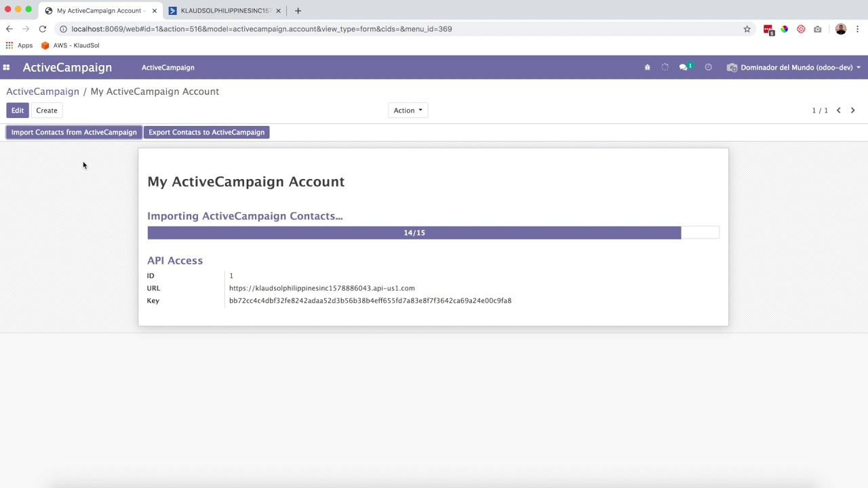868x488 pixels.
Task: View site information icon in address bar
Action: [63, 29]
